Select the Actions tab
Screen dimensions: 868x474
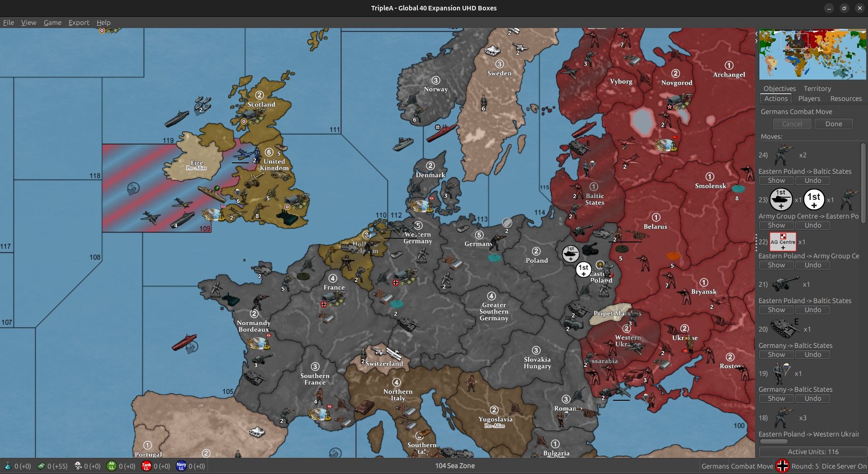(x=776, y=99)
